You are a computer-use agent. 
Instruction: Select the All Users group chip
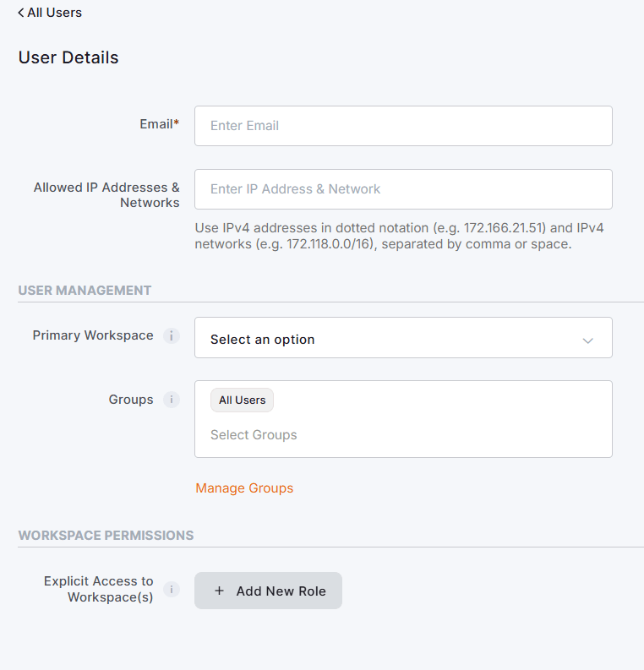click(242, 400)
